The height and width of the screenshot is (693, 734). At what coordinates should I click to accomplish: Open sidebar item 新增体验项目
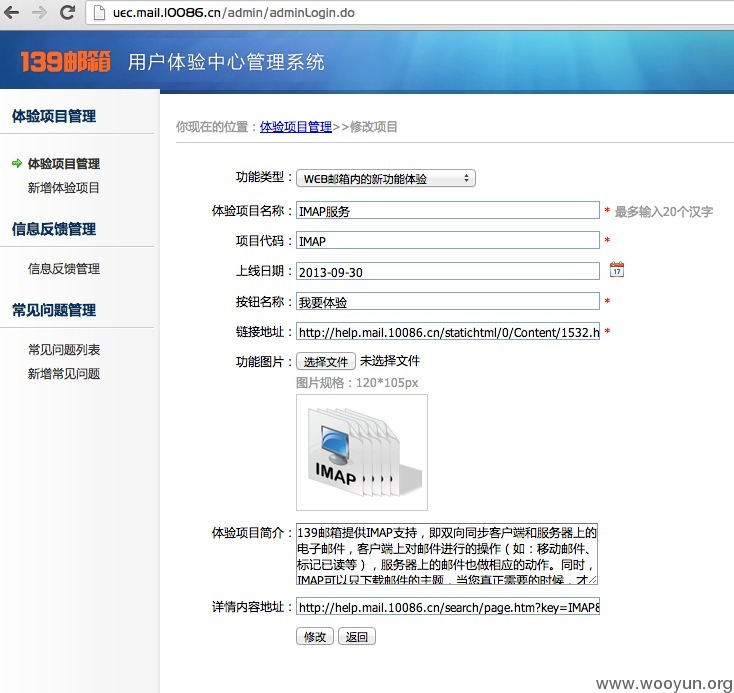coord(64,188)
